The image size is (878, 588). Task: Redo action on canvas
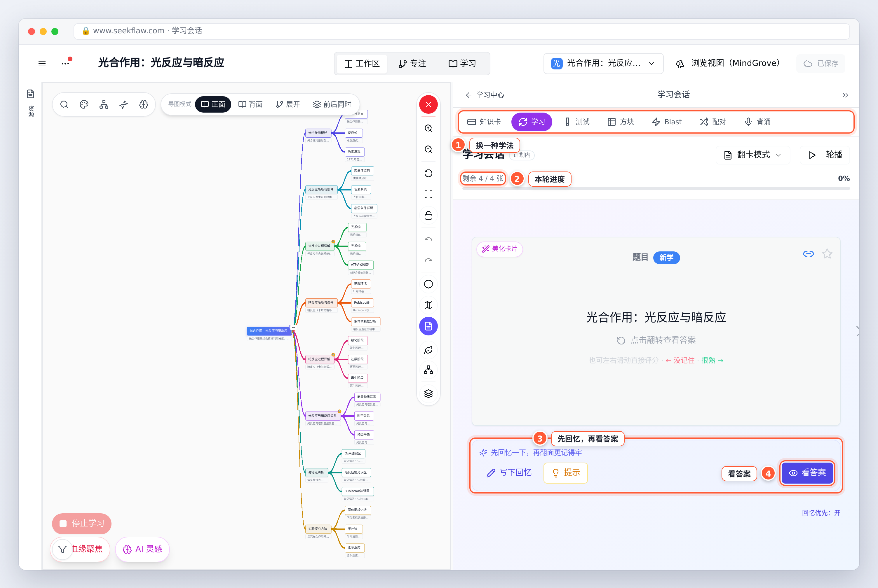pyautogui.click(x=428, y=260)
